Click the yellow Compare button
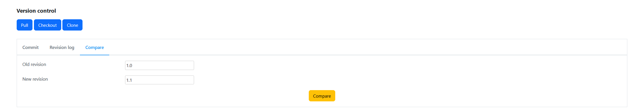This screenshot has width=644, height=110. 322,96
